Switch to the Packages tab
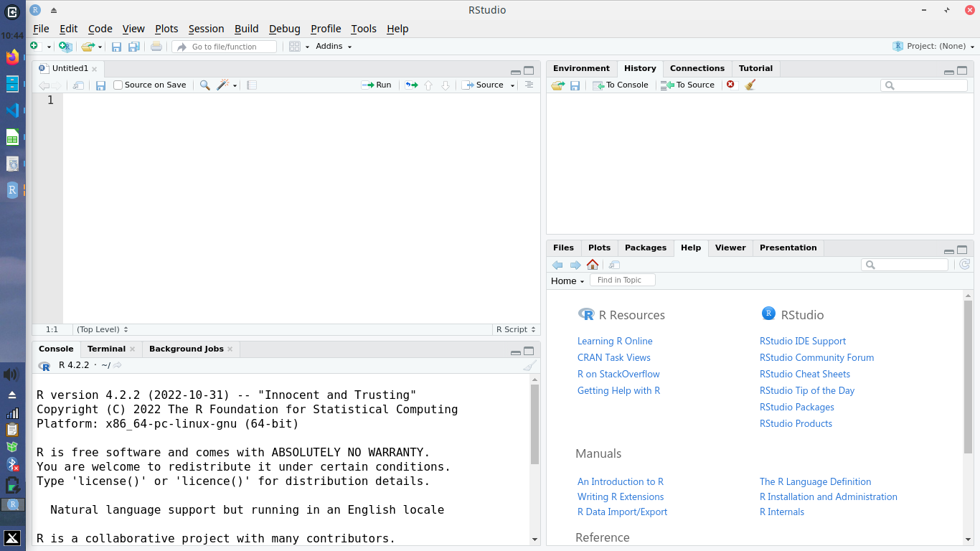980x551 pixels. click(646, 248)
